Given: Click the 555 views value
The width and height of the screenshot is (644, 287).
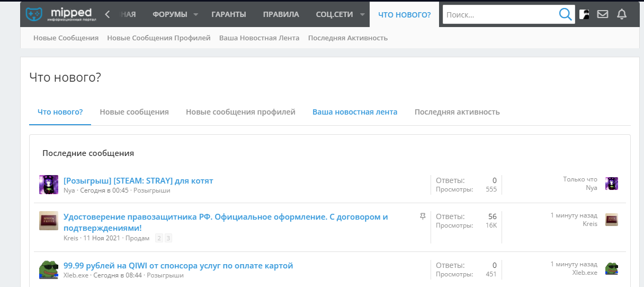Looking at the screenshot, I should (x=491, y=189).
